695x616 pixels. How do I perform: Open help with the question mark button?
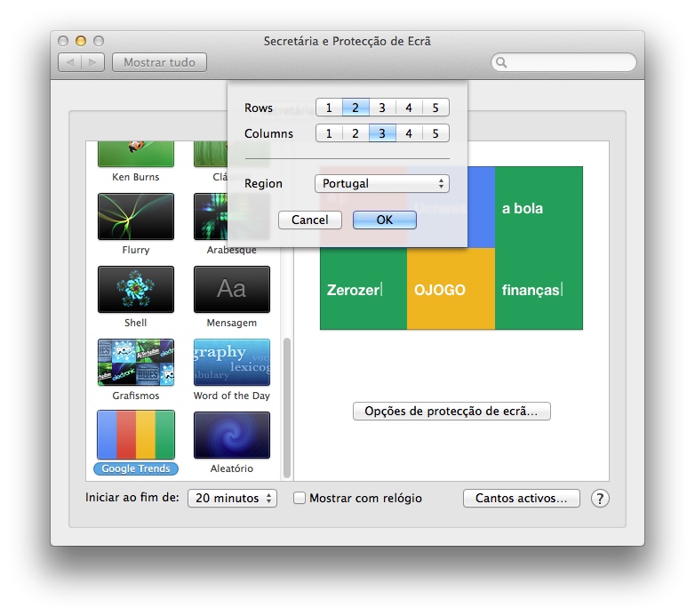[600, 499]
